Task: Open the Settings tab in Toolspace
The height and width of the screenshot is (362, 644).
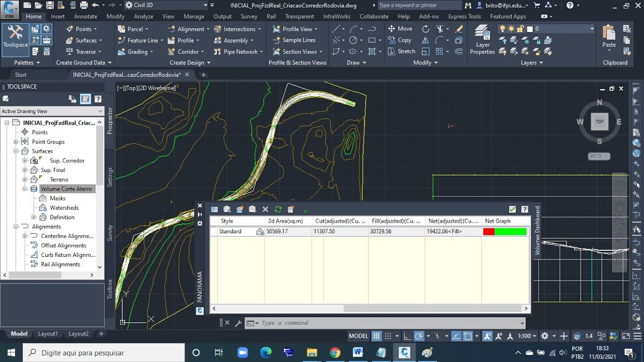Action: [110, 177]
